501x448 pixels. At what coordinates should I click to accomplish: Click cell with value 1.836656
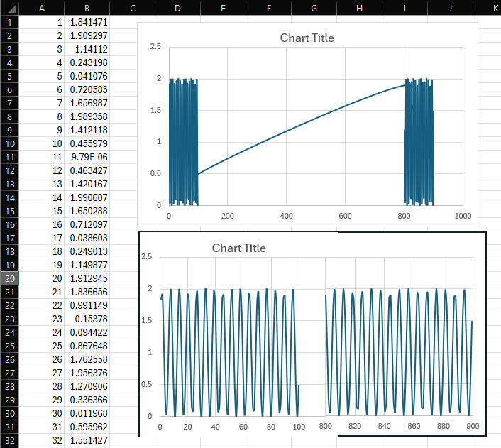tap(87, 292)
